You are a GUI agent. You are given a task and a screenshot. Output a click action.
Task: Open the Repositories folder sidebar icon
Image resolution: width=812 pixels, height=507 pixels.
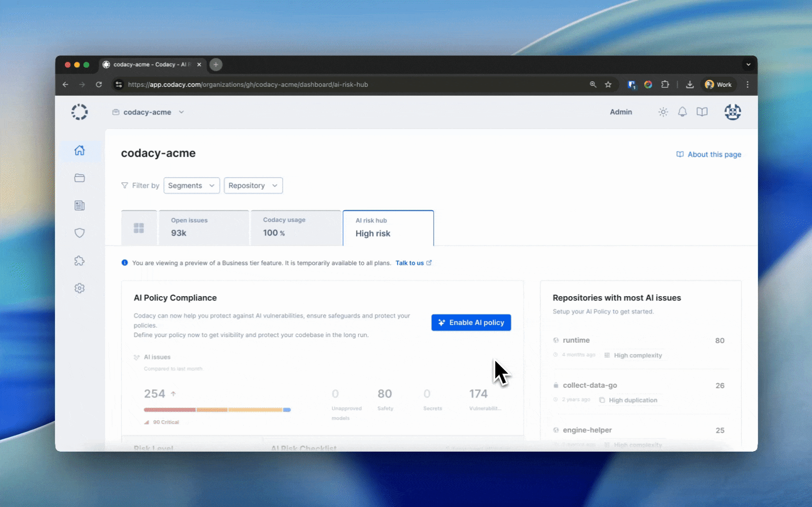point(79,178)
